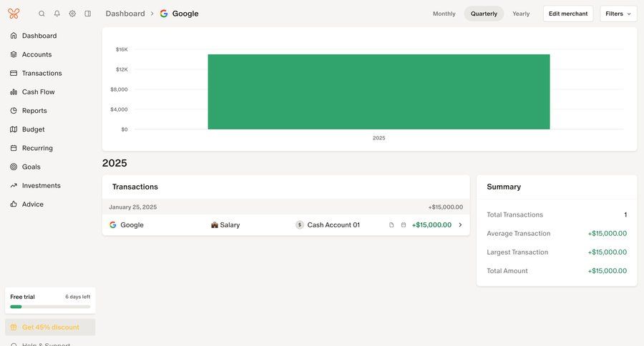Image resolution: width=644 pixels, height=346 pixels.
Task: Click the Total Amount value
Action: click(607, 271)
